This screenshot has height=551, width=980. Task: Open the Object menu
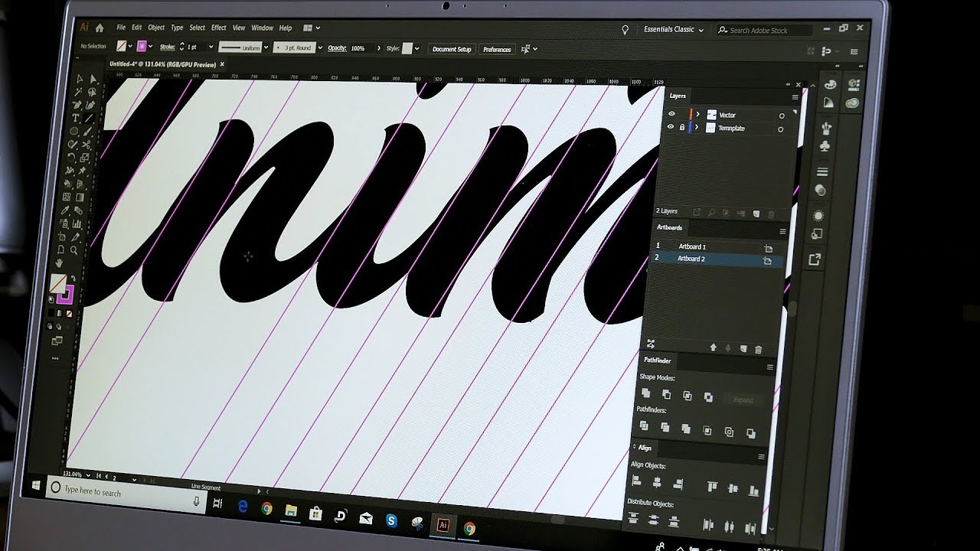point(156,28)
